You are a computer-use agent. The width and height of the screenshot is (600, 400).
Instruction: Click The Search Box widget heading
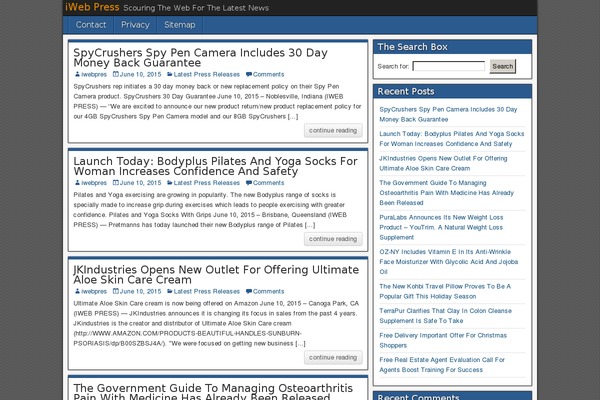[x=412, y=47]
